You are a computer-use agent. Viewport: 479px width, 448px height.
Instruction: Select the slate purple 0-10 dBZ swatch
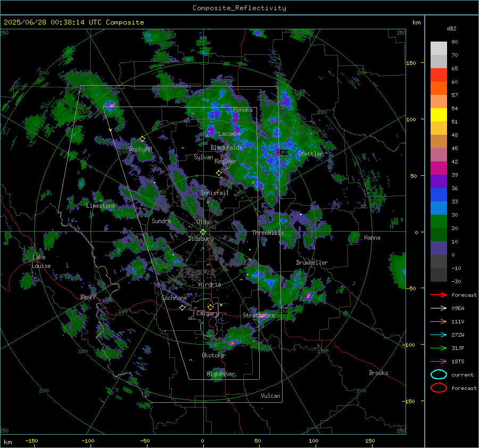pos(439,248)
